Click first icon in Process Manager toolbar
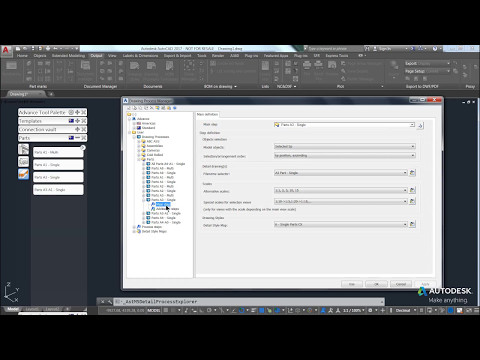 129,108
